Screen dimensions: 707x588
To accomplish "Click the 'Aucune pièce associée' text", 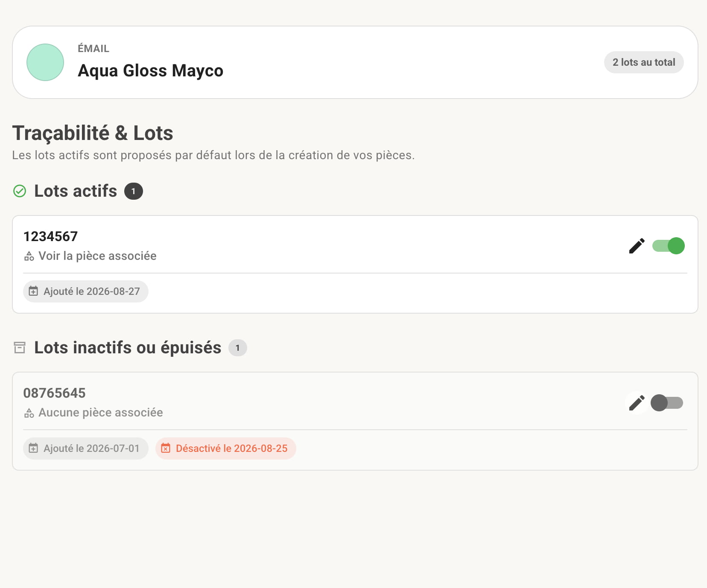I will pyautogui.click(x=101, y=413).
